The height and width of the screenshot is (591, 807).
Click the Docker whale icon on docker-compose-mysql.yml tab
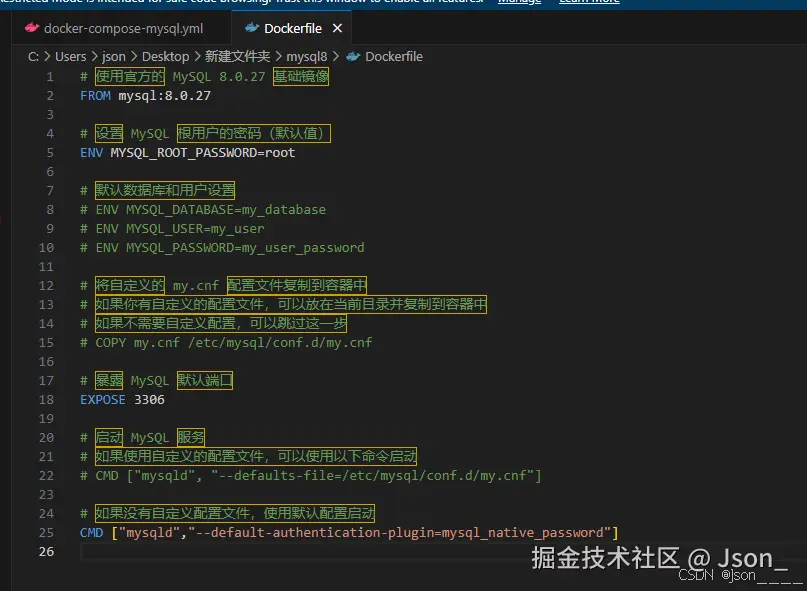(x=32, y=28)
